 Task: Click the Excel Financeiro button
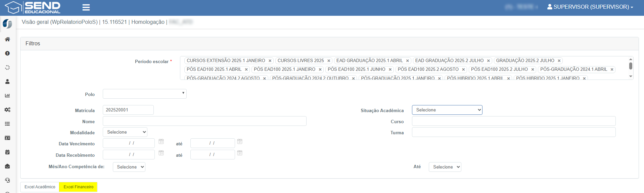click(79, 187)
